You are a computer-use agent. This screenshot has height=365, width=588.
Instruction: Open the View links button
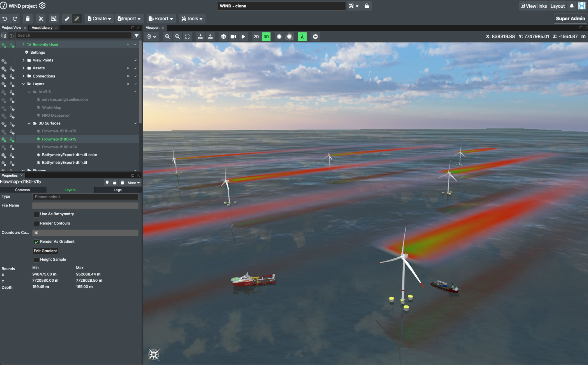pos(534,6)
